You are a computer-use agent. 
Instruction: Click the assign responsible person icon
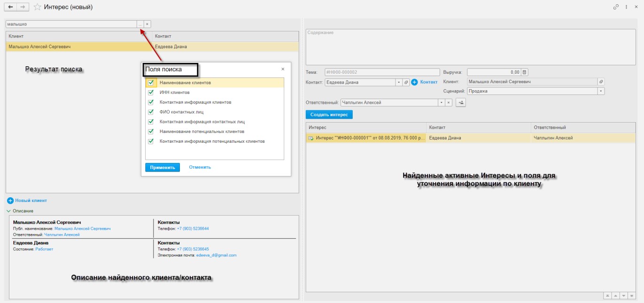(460, 102)
